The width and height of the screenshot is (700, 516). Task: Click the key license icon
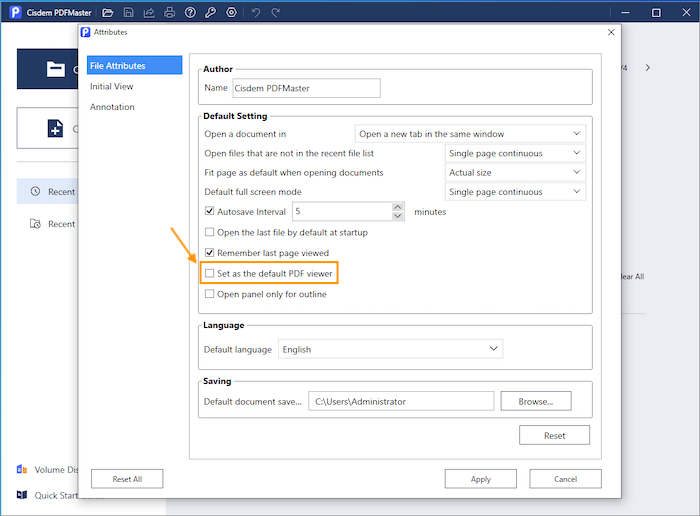click(x=210, y=12)
